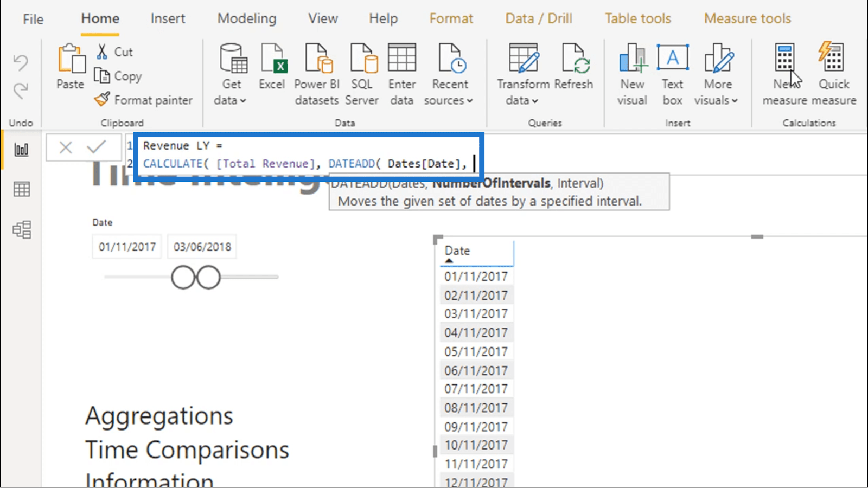Click the left date slider handle
868x488 pixels.
pos(183,277)
